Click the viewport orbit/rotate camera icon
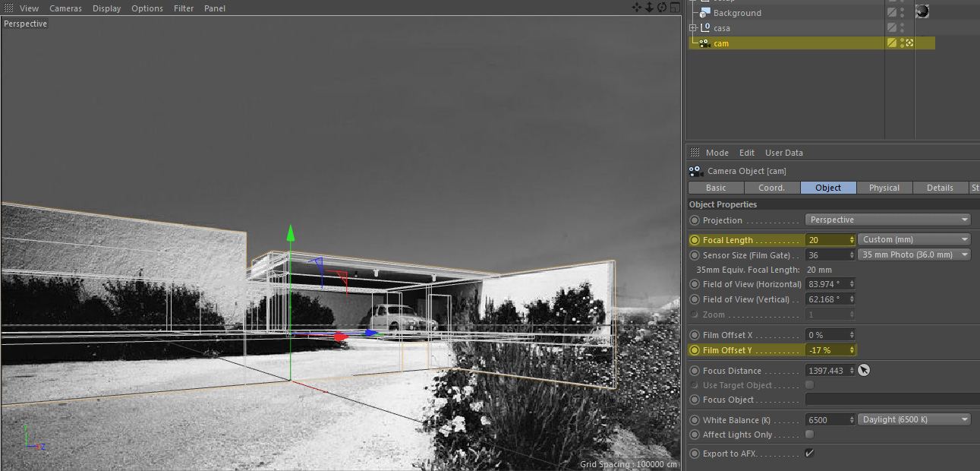980x471 pixels. tap(661, 8)
